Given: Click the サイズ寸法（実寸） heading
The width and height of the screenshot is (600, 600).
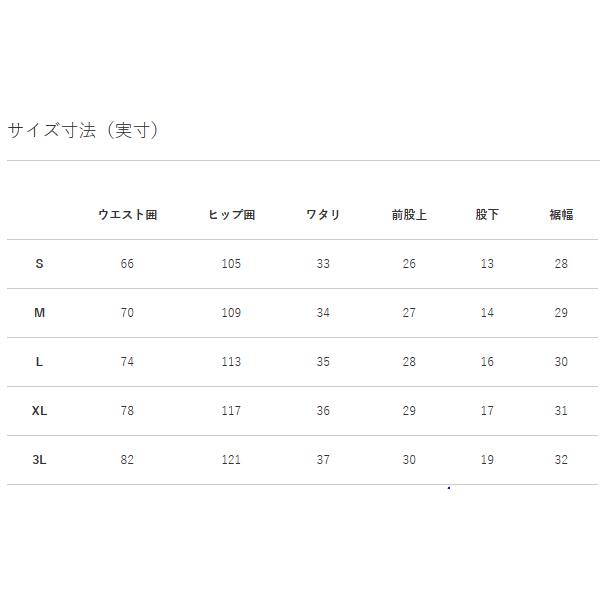Looking at the screenshot, I should [x=83, y=130].
